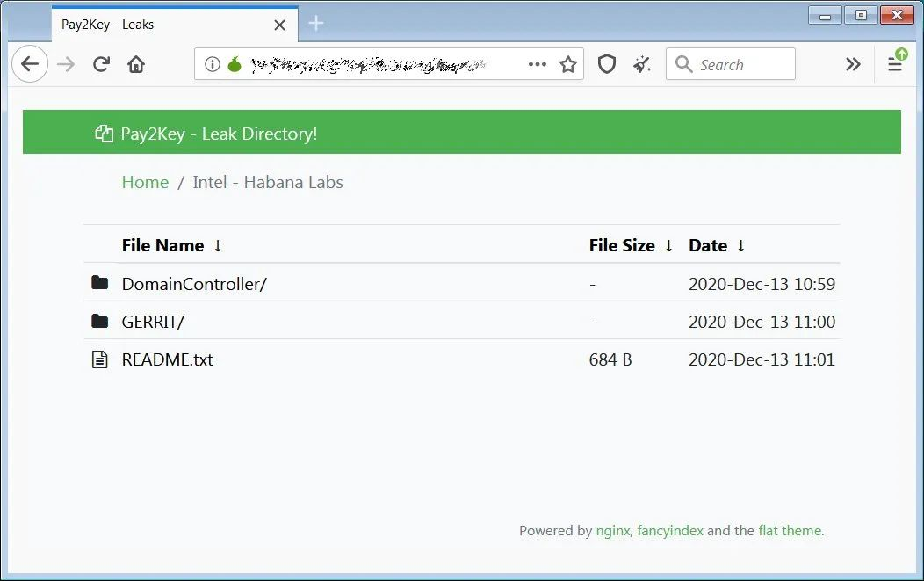This screenshot has height=581, width=924.
Task: Close the browser window
Action: click(897, 15)
